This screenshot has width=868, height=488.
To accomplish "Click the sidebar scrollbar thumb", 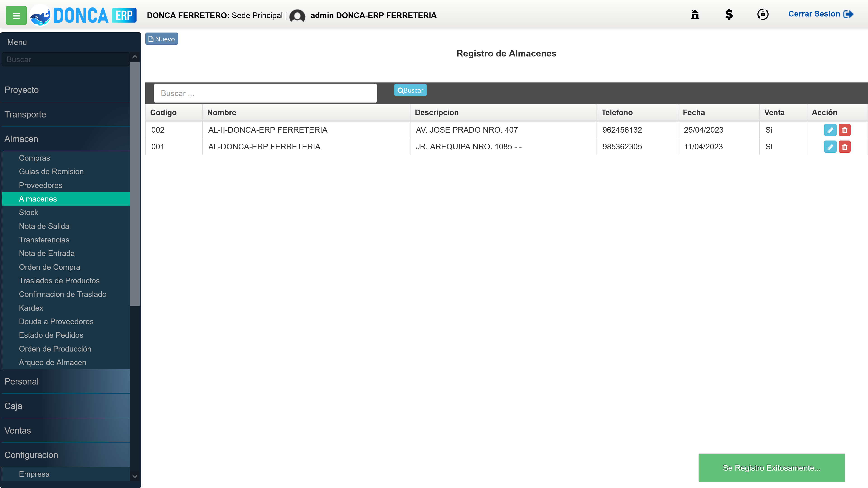I will click(135, 183).
